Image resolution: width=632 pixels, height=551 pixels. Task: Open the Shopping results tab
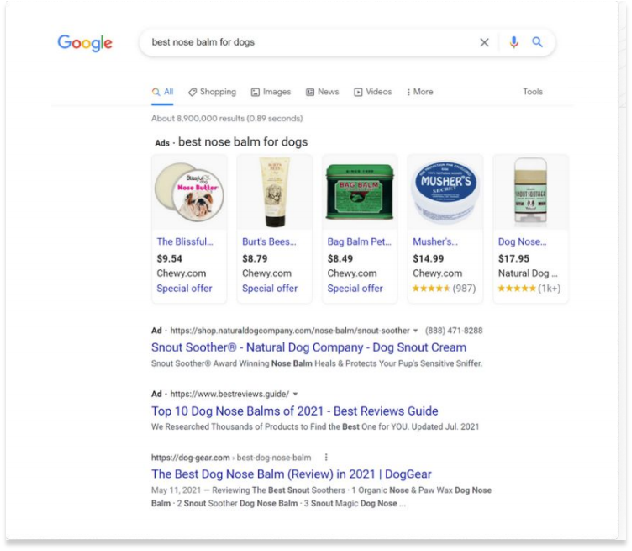point(212,92)
